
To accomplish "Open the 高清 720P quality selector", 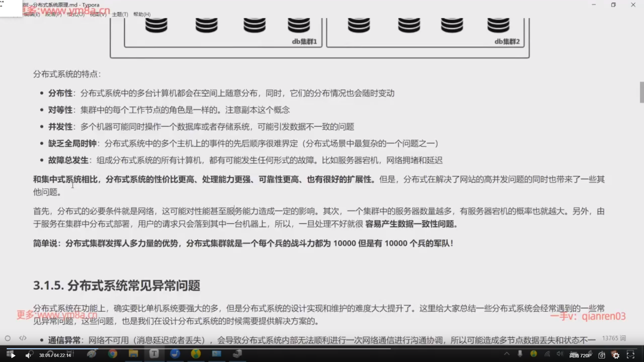I will click(x=580, y=356).
